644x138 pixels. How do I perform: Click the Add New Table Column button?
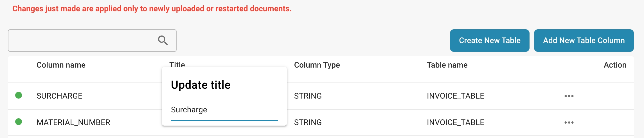point(584,41)
